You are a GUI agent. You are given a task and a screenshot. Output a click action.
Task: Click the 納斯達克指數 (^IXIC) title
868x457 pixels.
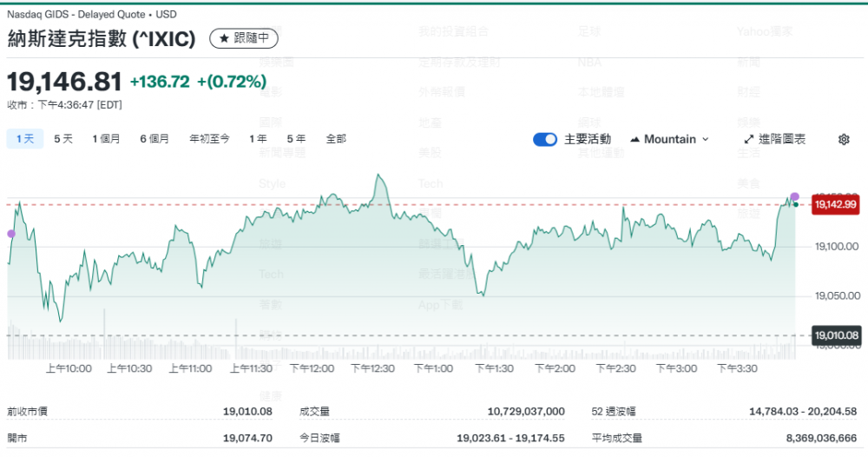[x=102, y=38]
